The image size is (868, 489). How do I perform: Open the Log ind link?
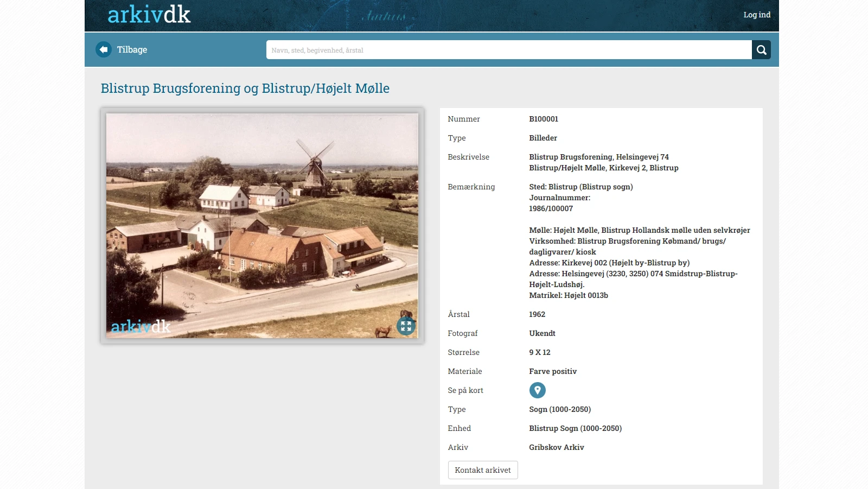coord(756,15)
